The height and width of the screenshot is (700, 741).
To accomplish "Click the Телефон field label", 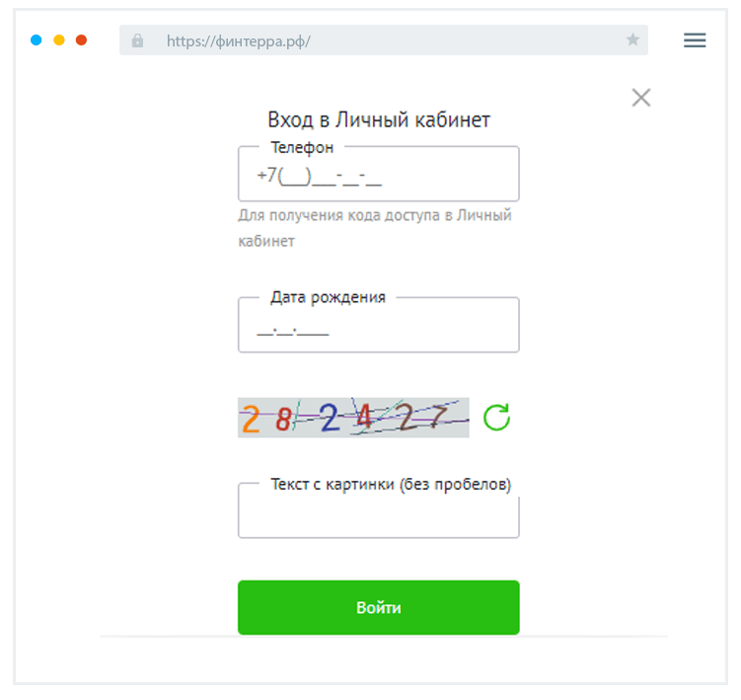I will 302,147.
